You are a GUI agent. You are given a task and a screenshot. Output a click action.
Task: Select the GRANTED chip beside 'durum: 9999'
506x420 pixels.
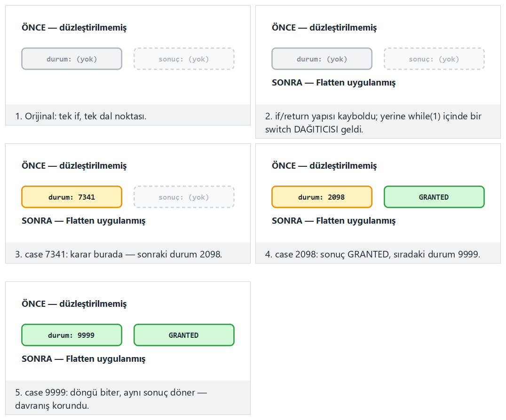[x=184, y=335]
